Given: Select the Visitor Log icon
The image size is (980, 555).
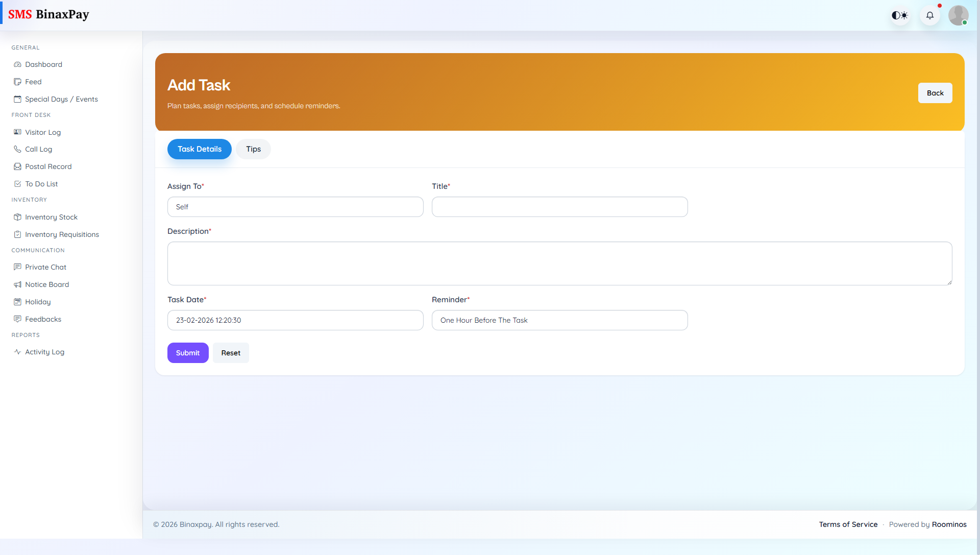Looking at the screenshot, I should click(x=17, y=132).
